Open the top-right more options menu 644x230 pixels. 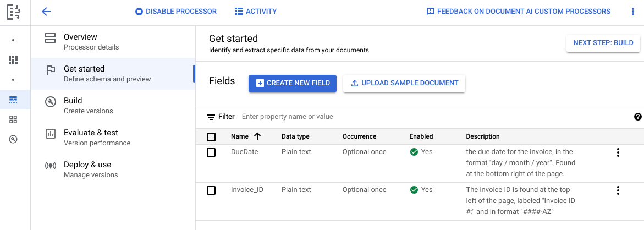[632, 12]
